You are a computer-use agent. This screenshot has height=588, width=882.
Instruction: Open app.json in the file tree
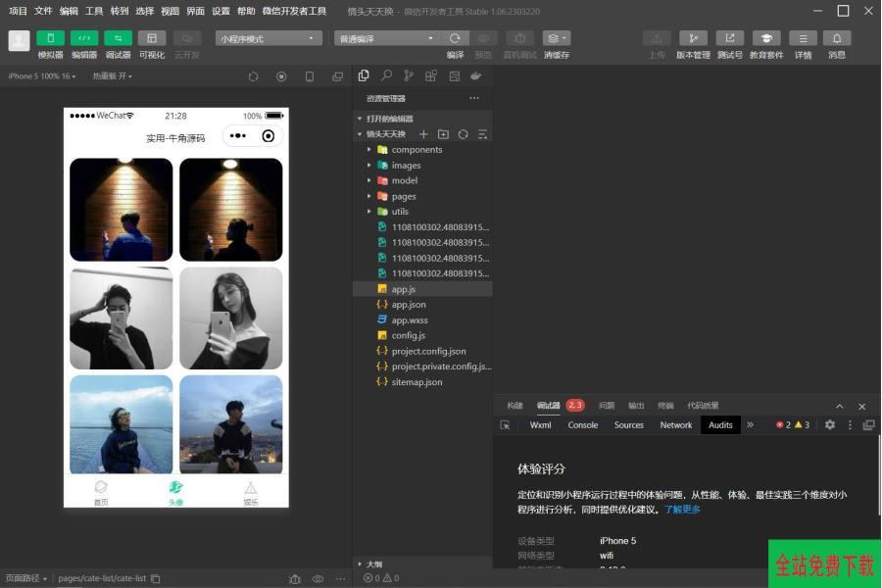coord(408,305)
